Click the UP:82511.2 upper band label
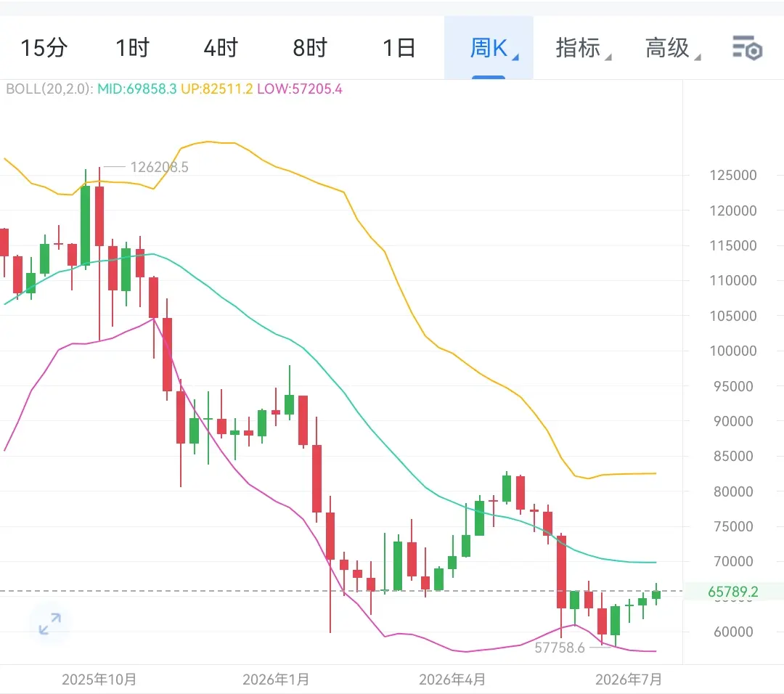This screenshot has width=784, height=694. (x=216, y=89)
